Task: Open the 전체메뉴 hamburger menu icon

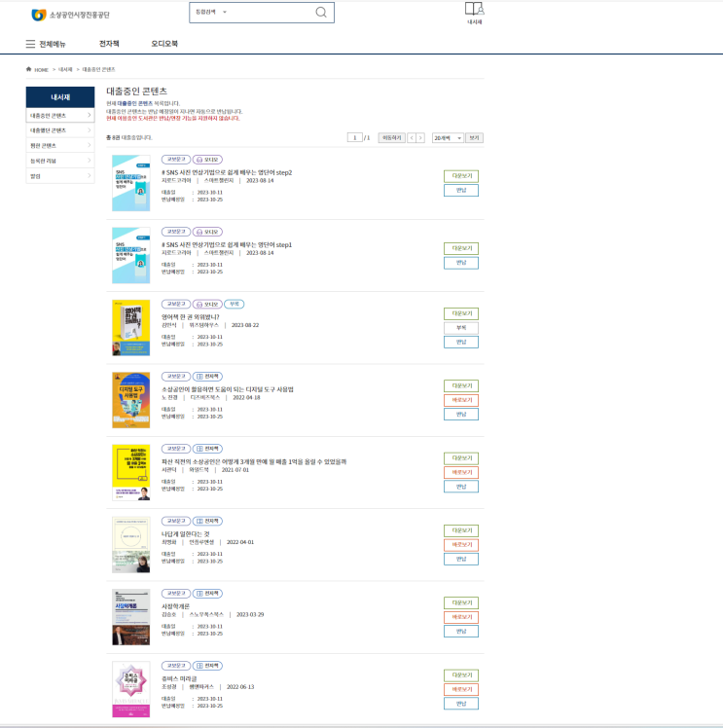Action: tap(30, 44)
